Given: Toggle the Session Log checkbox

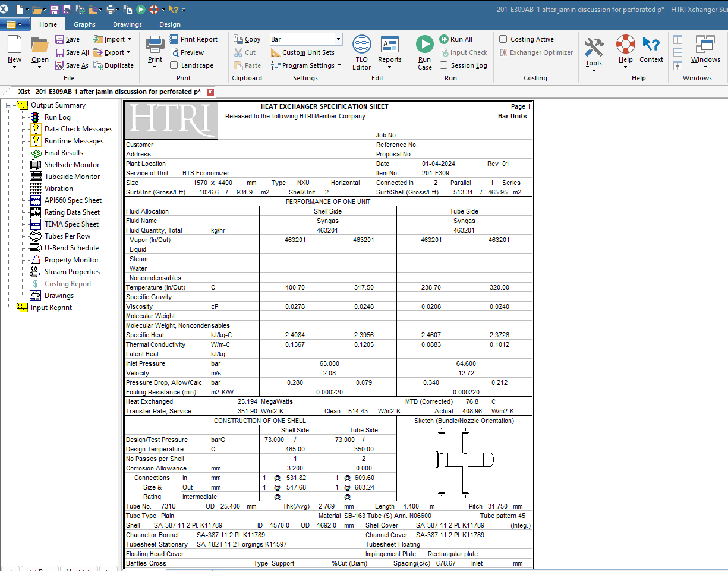Looking at the screenshot, I should [x=443, y=65].
